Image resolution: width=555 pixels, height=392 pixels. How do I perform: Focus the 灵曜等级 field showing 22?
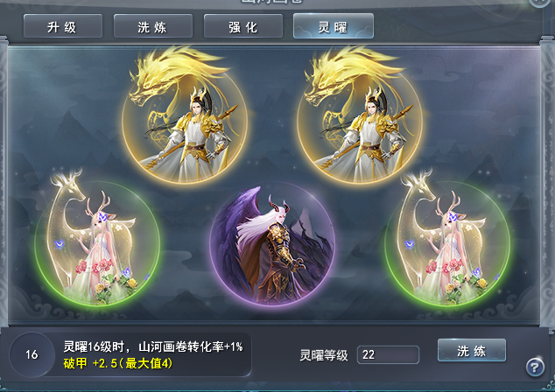click(389, 354)
